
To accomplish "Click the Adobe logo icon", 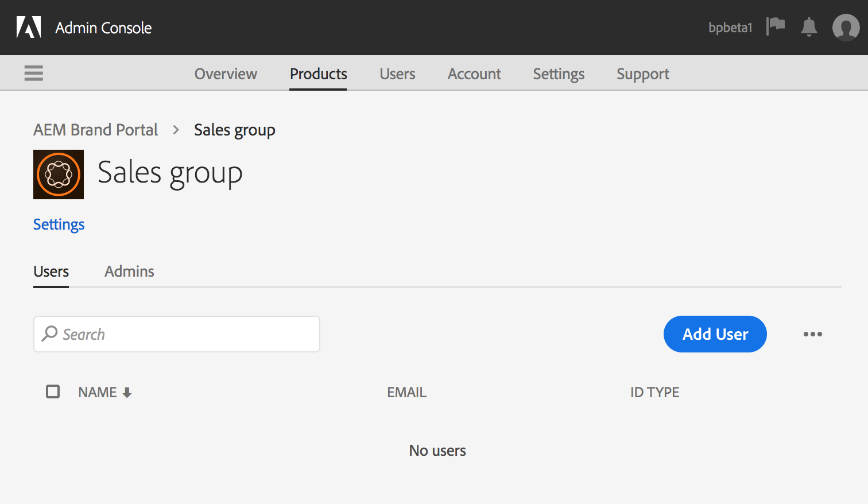I will [x=29, y=27].
